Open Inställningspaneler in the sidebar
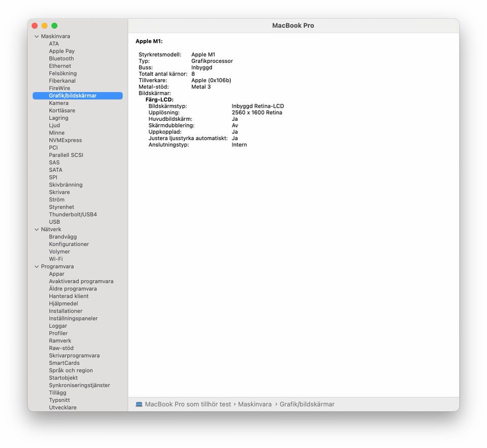 [73, 319]
